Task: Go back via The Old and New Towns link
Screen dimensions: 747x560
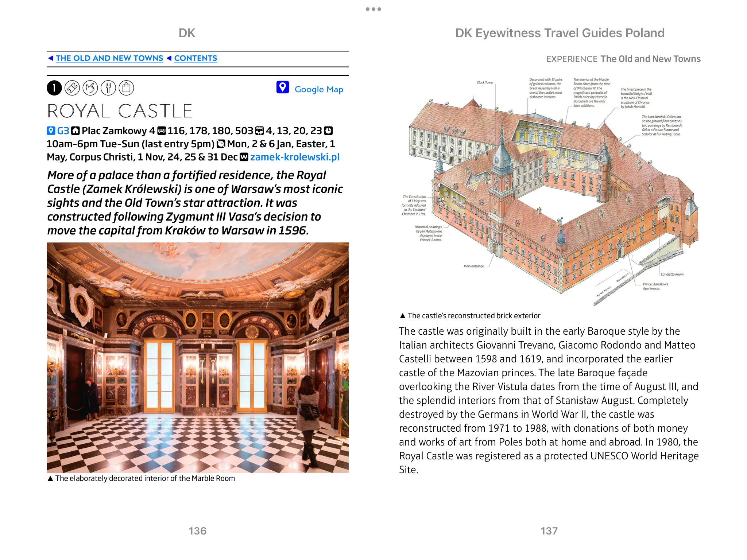Action: tap(109, 58)
